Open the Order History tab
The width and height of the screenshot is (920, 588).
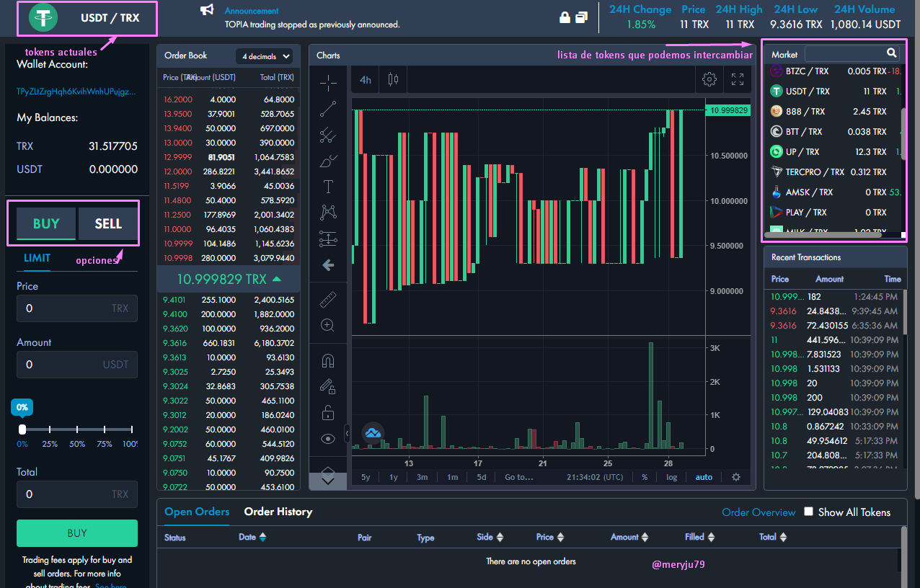click(278, 512)
